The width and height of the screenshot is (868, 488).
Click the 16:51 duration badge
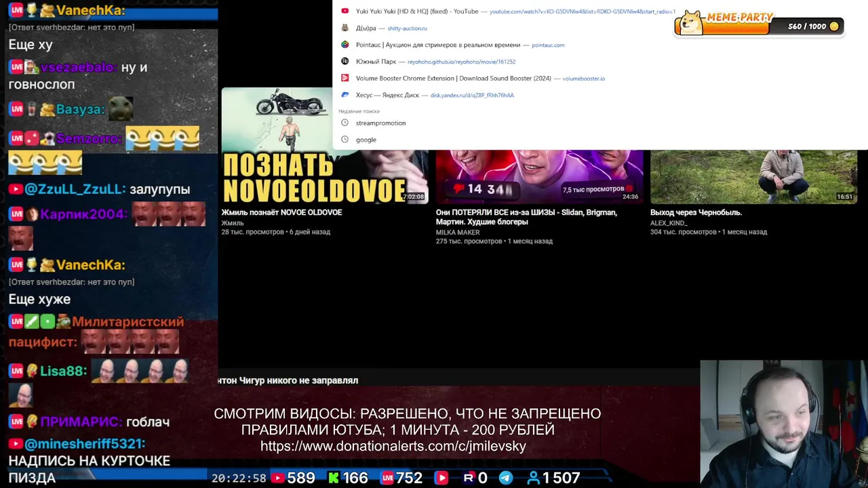pos(845,197)
